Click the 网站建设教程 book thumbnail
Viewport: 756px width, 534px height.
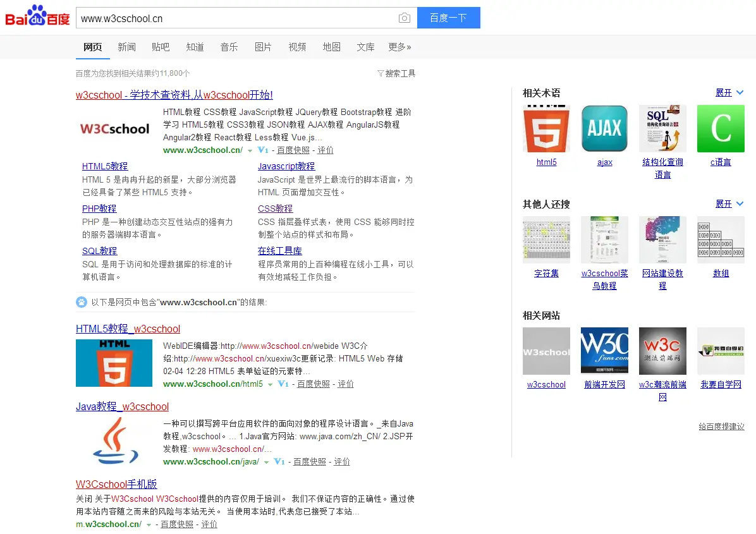click(x=662, y=240)
